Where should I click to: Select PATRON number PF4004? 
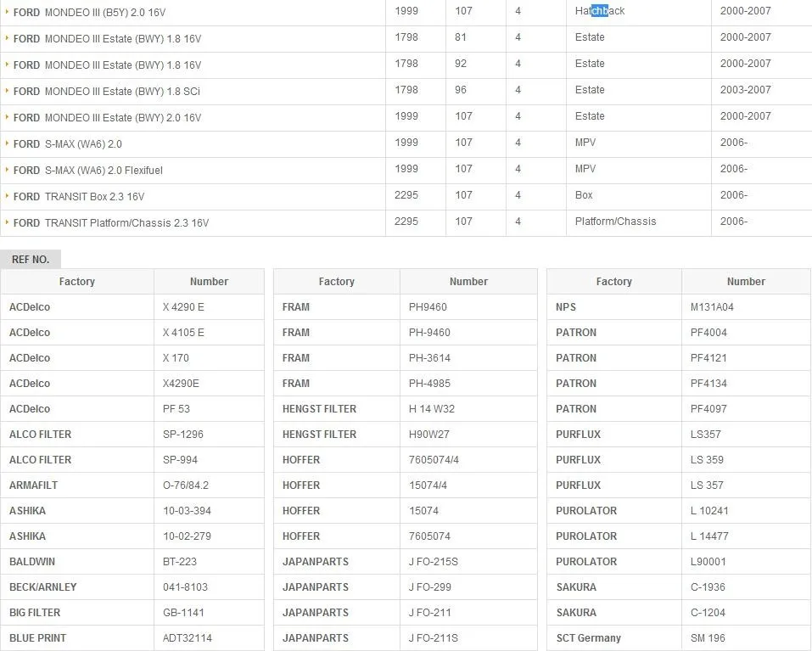(708, 333)
